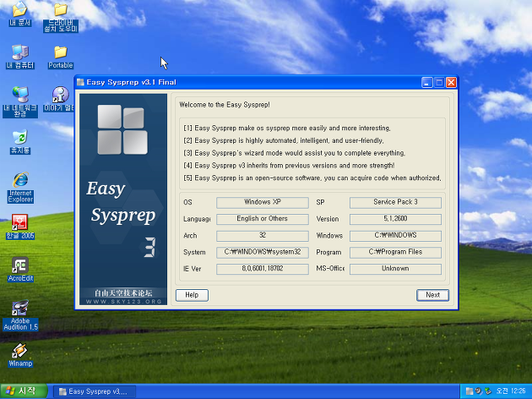Launch the Winamp desktop shortcut
The height and width of the screenshot is (399, 532).
20,355
